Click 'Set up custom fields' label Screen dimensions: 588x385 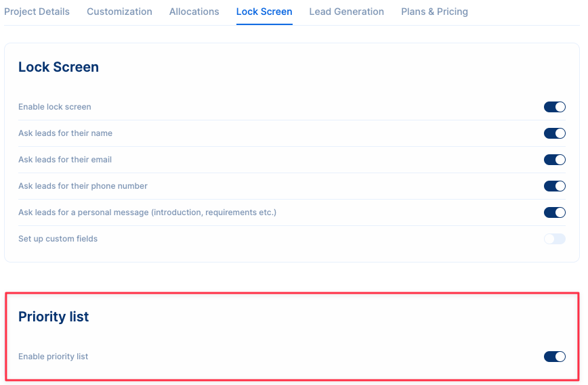(58, 239)
